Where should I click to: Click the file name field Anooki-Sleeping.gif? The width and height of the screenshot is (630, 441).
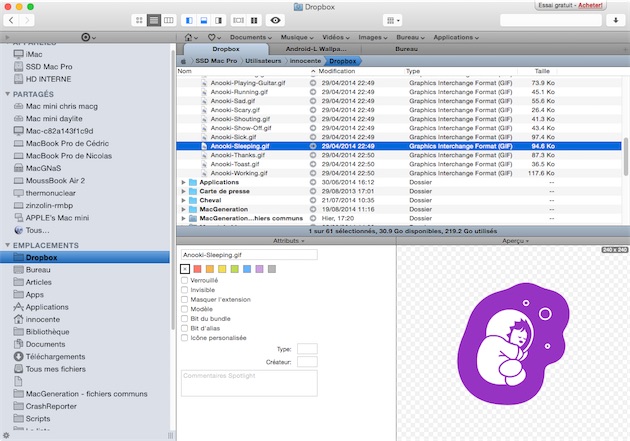[x=249, y=255]
